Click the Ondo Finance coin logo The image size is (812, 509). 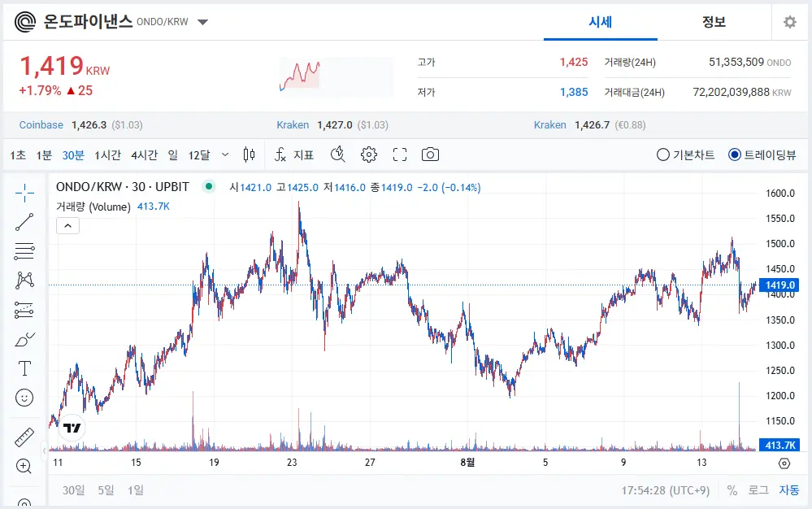pyautogui.click(x=25, y=22)
